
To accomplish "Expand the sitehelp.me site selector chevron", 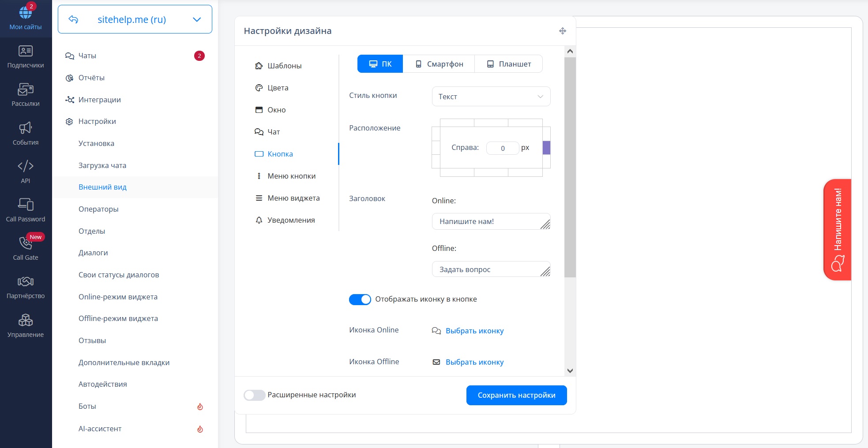I will pos(197,19).
